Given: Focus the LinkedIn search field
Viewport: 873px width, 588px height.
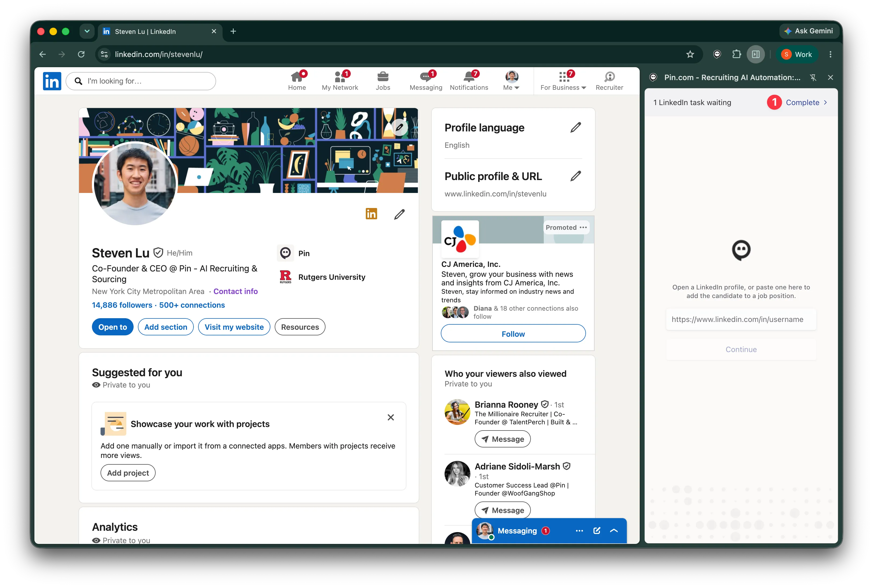Looking at the screenshot, I should pyautogui.click(x=141, y=81).
